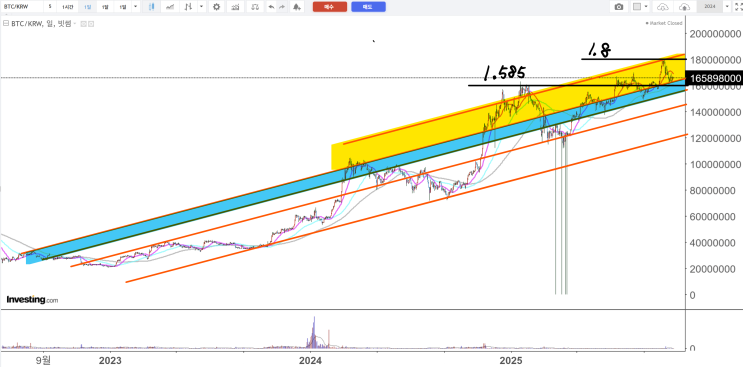
Task: Click the 2024 time axis label
Action: pos(310,360)
